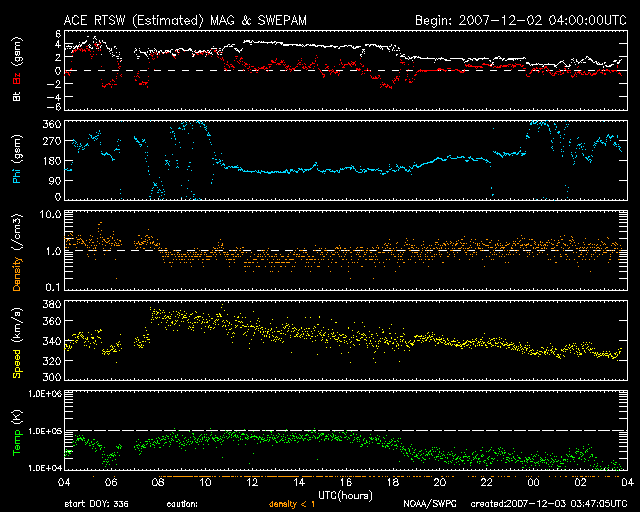This screenshot has width=640, height=512.
Task: Click the 'Phi (gsm)' axis label
Action: click(17, 159)
